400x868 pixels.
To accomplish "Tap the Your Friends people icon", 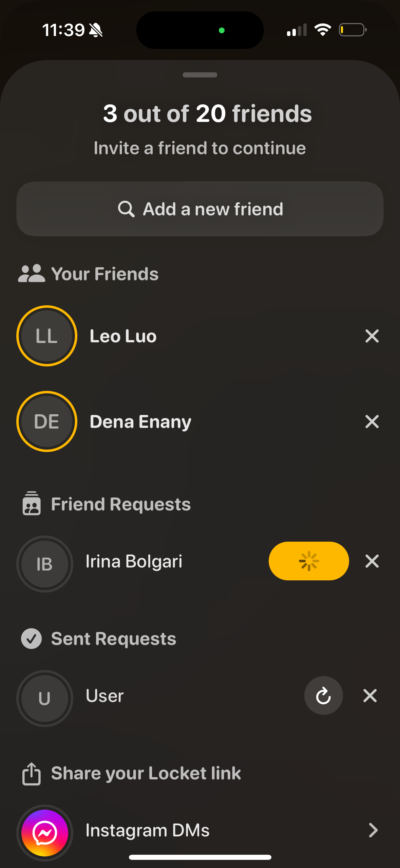I will click(32, 274).
